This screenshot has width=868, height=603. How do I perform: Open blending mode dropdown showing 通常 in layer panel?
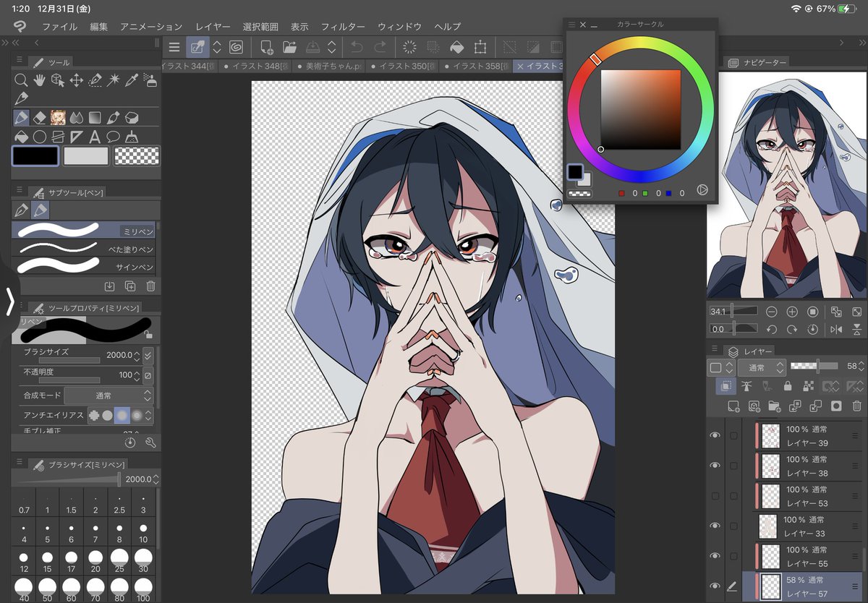[762, 367]
